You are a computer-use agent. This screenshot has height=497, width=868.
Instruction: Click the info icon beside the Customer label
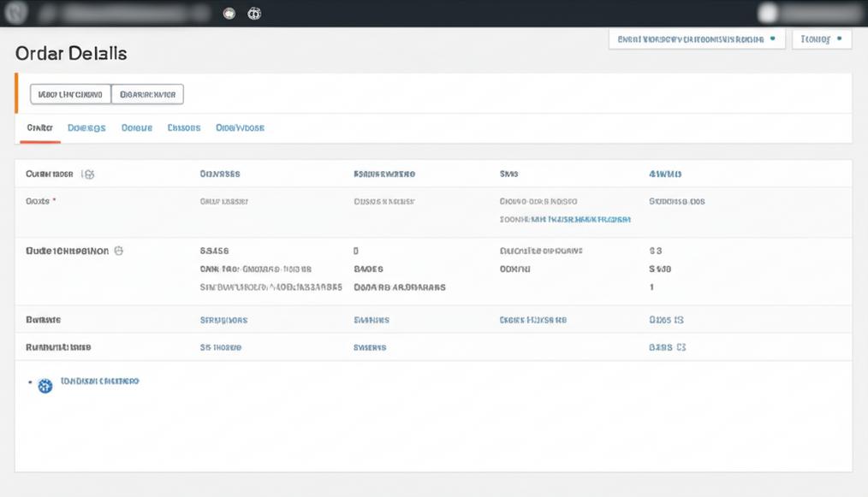tap(89, 173)
